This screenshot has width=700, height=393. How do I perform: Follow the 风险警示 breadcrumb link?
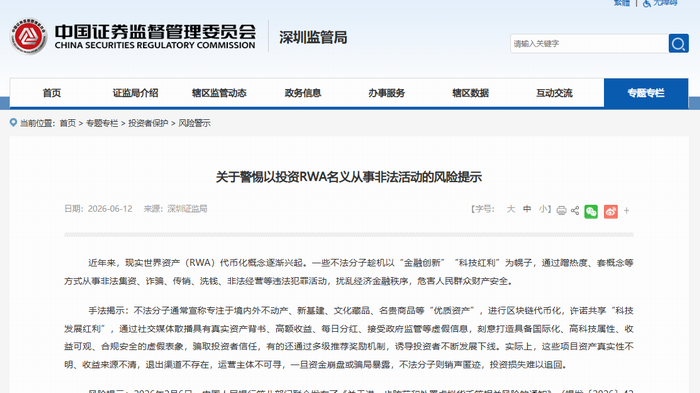pyautogui.click(x=194, y=123)
